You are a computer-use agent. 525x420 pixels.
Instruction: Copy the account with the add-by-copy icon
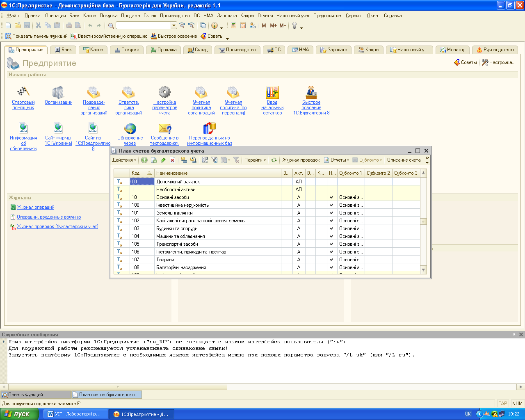(x=154, y=160)
